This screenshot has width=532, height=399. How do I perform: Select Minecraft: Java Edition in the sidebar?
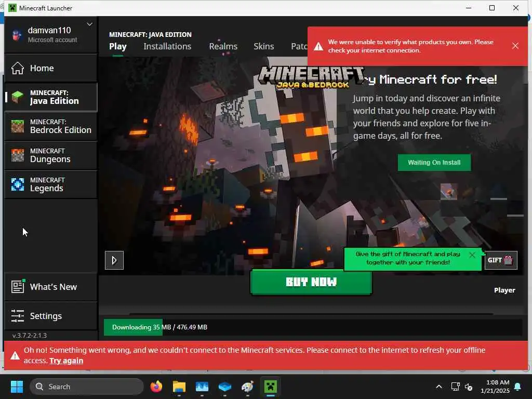[x=51, y=97]
